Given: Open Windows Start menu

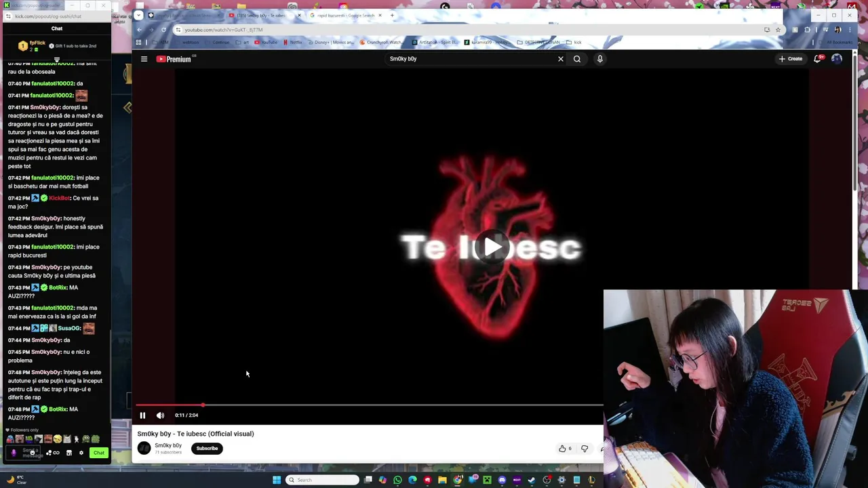Looking at the screenshot, I should point(277,480).
